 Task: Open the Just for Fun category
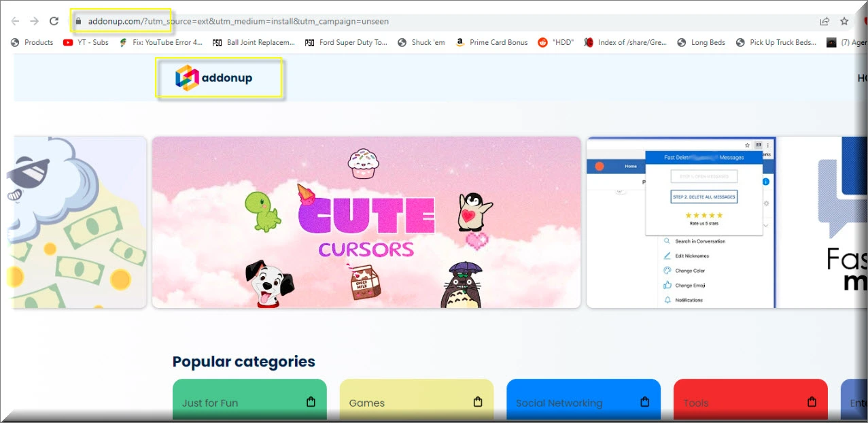249,400
